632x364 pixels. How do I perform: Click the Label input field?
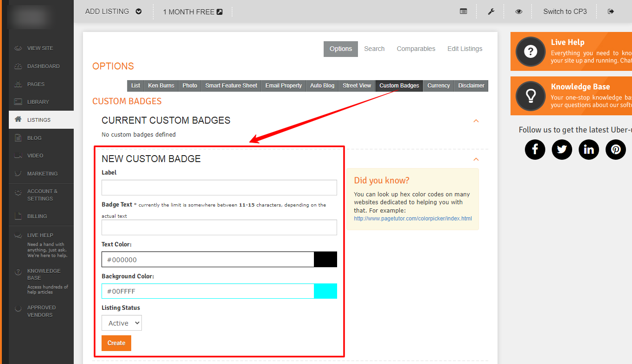219,188
